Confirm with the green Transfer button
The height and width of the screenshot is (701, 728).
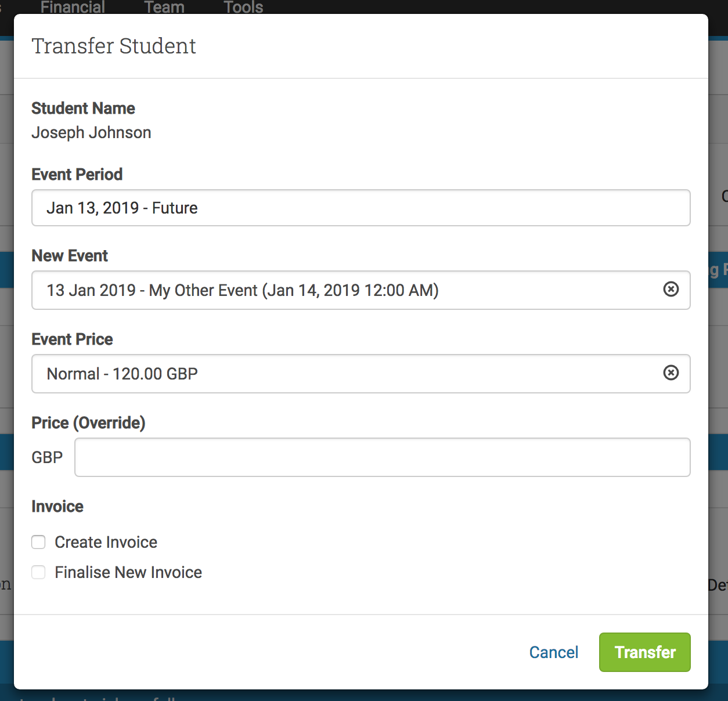click(x=645, y=652)
